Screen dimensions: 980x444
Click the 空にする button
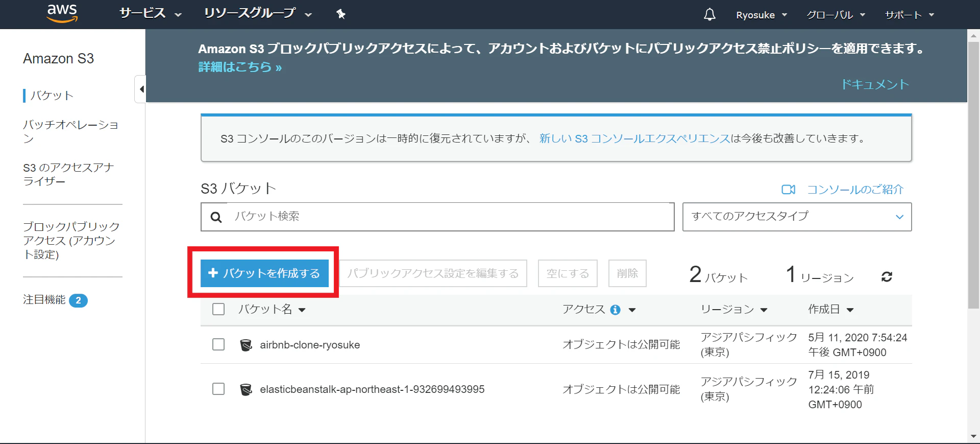click(x=568, y=273)
